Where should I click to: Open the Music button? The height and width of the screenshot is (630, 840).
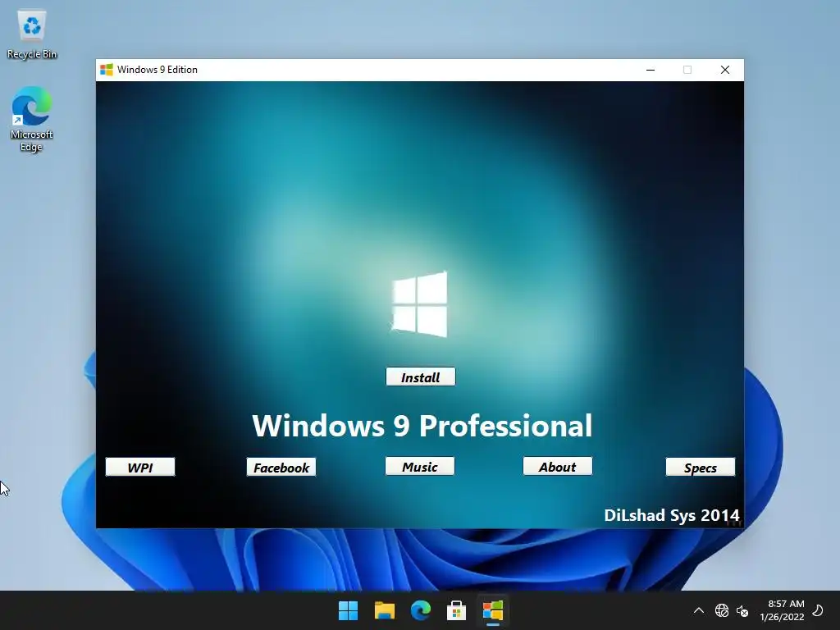tap(420, 466)
